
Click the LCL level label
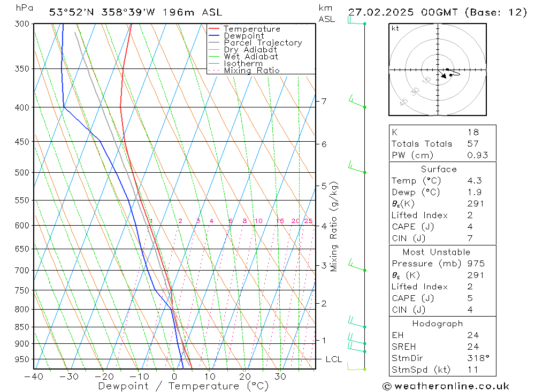point(334,359)
